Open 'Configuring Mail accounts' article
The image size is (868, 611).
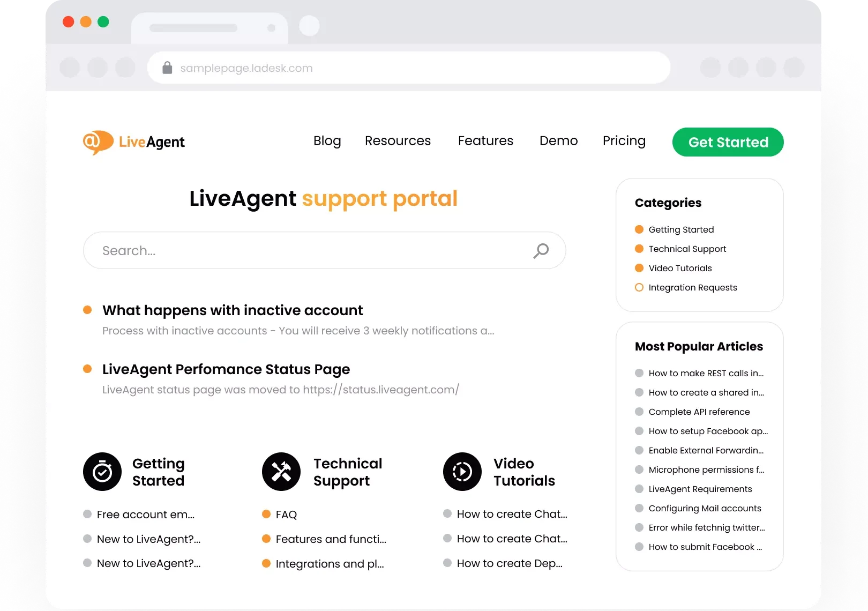705,508
